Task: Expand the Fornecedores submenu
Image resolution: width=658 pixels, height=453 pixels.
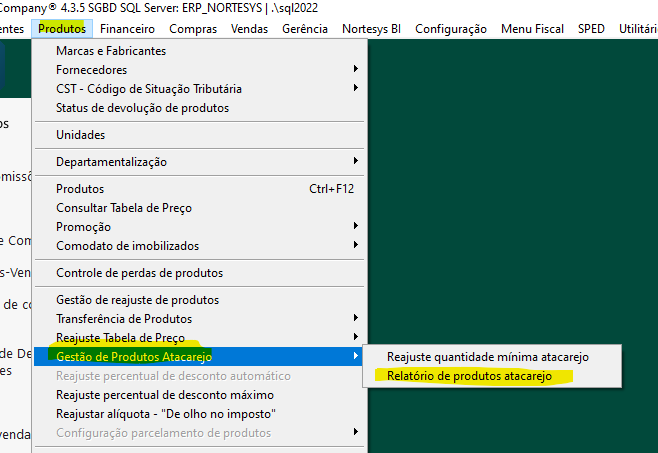Action: (91, 70)
